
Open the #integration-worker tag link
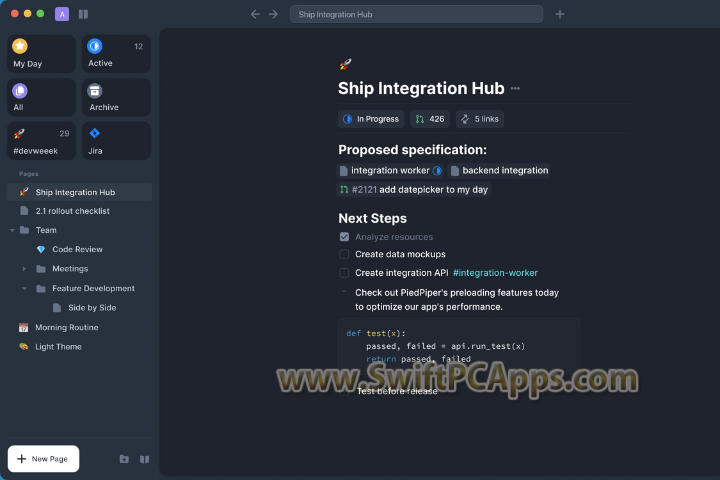[495, 273]
